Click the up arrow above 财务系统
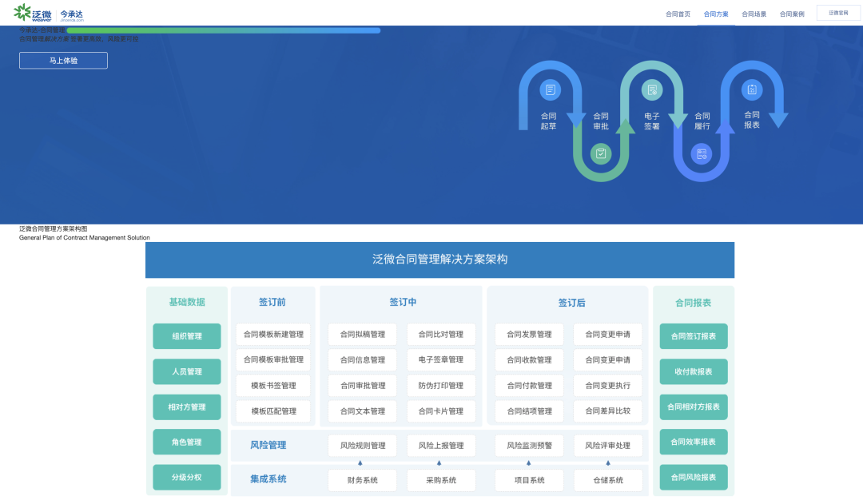This screenshot has width=863, height=504. tap(360, 463)
